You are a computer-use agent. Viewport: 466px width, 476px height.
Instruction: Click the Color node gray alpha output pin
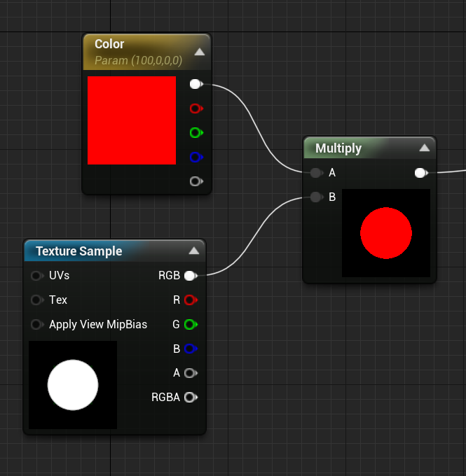tap(196, 181)
